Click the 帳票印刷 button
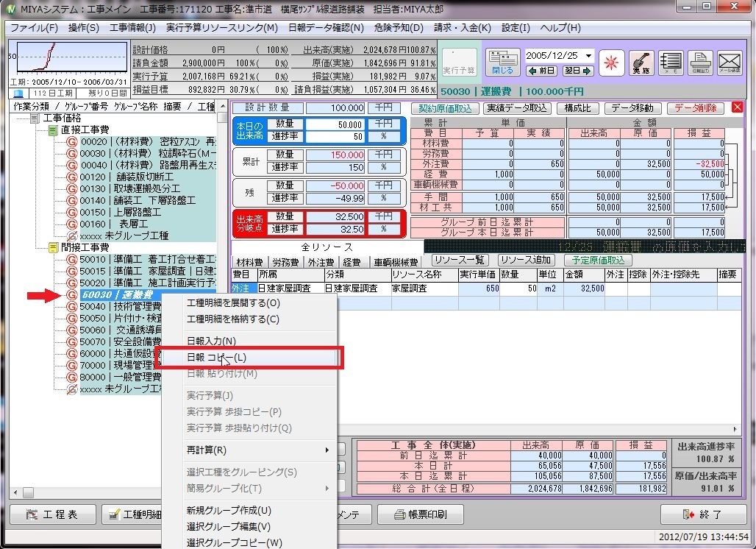The width and height of the screenshot is (756, 549). click(421, 514)
